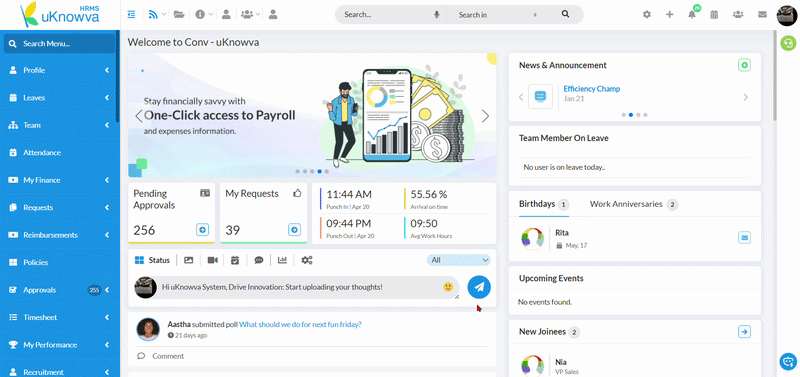The width and height of the screenshot is (800, 377).
Task: Collapse sidebar using the menu toggle icon
Action: coord(132,14)
